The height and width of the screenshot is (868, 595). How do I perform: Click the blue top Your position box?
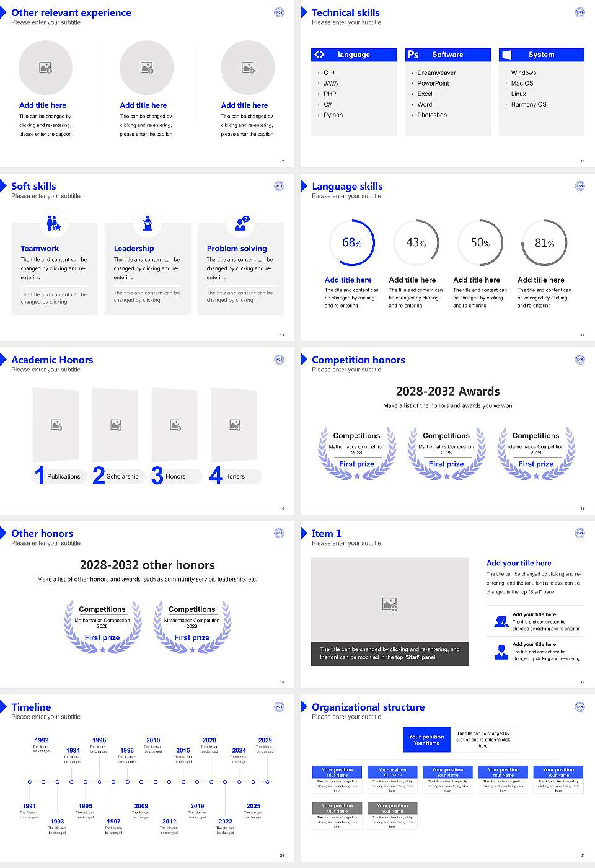pos(426,740)
